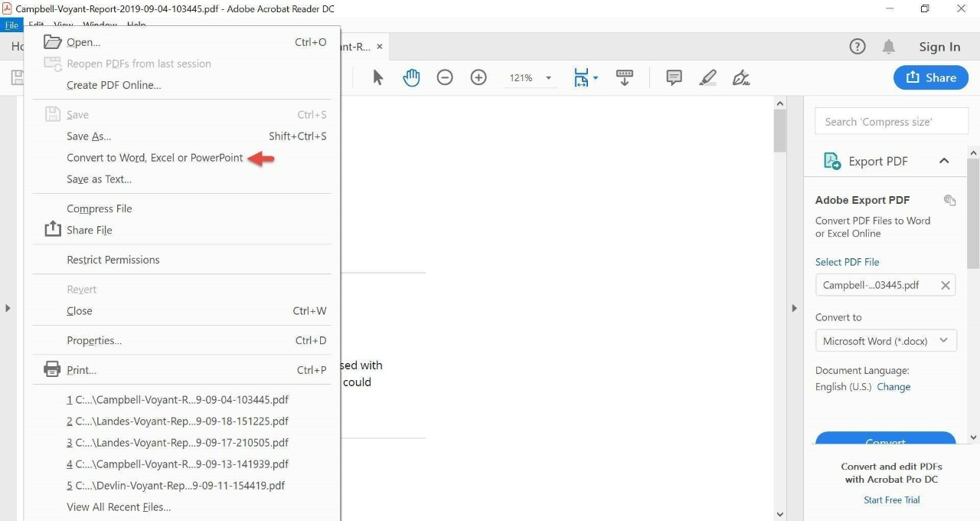980x521 pixels.
Task: Collapse the Export PDF panel chevron
Action: click(944, 161)
